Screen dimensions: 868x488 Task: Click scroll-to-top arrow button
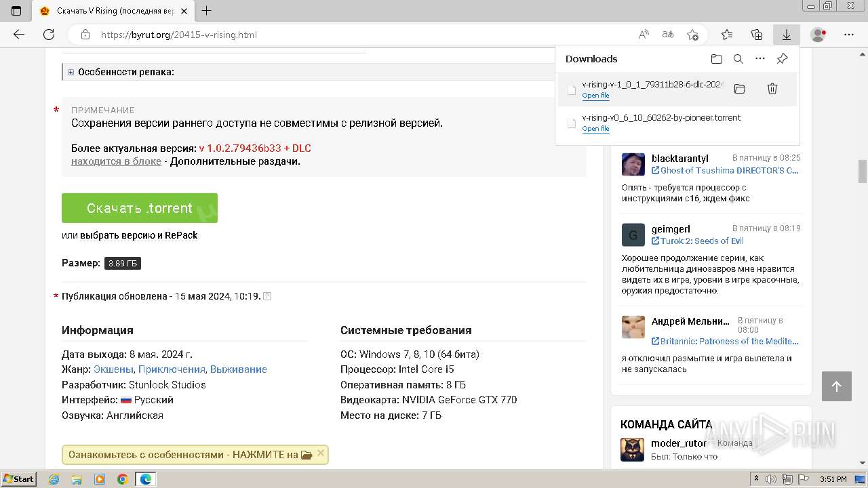[836, 386]
